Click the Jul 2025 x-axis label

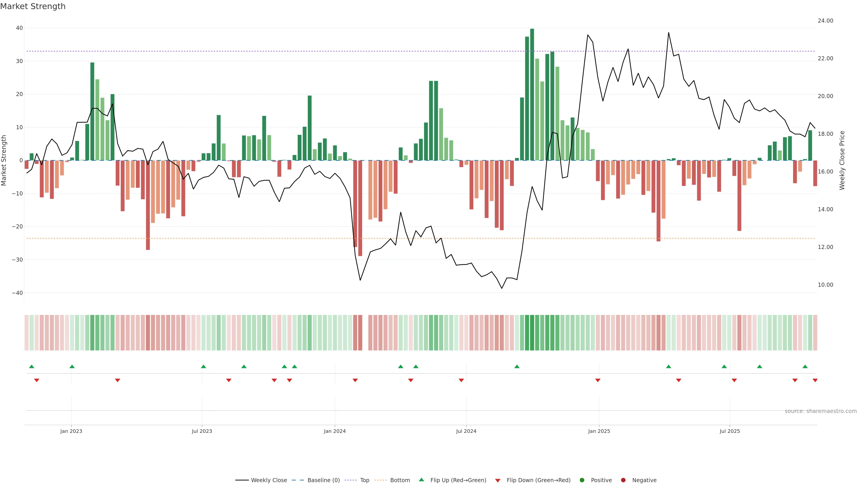point(729,431)
